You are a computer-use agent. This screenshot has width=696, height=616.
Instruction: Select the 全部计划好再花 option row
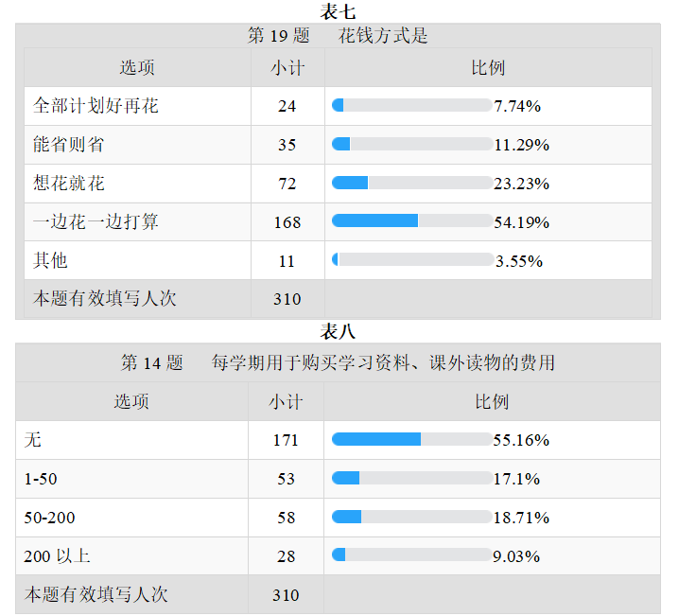point(338,106)
